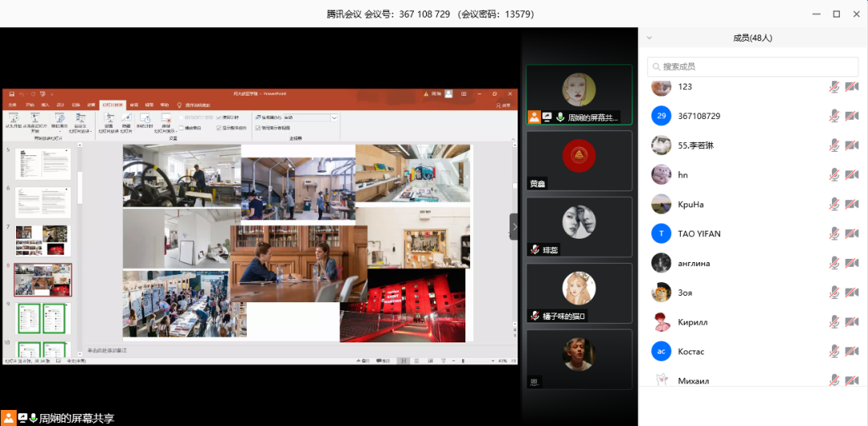This screenshot has width=868, height=426.
Task: Open the Monitor dropdown in the ribbon
Action: pos(334,117)
